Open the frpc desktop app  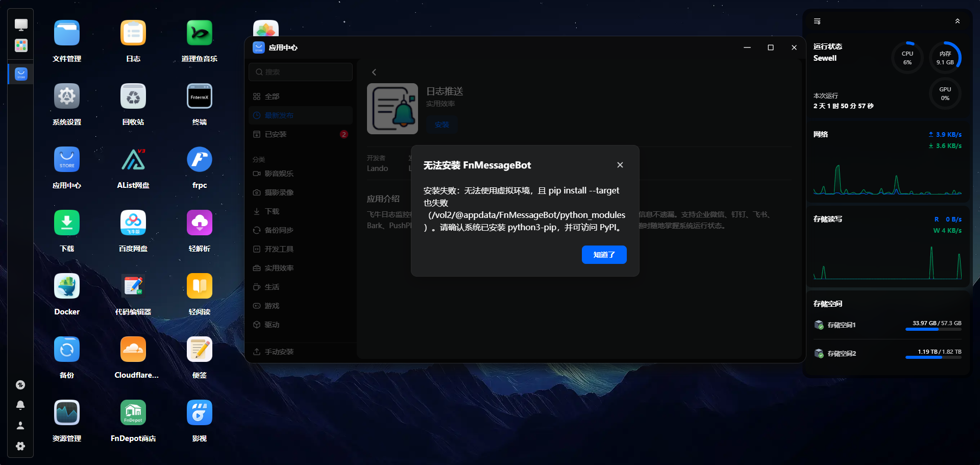[x=200, y=160]
